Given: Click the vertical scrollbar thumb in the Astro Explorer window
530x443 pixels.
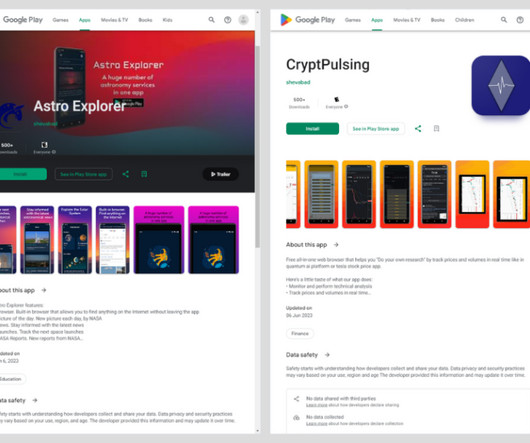Looking at the screenshot, I should pos(258,146).
